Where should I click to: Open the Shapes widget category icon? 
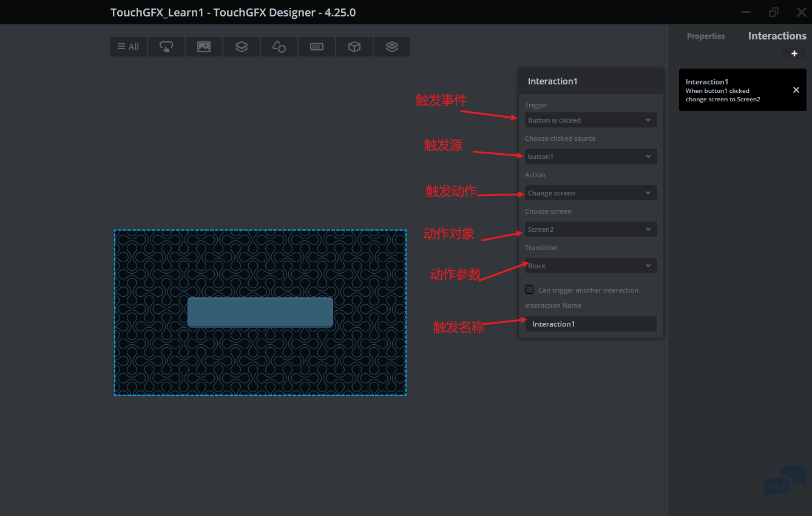pos(279,47)
